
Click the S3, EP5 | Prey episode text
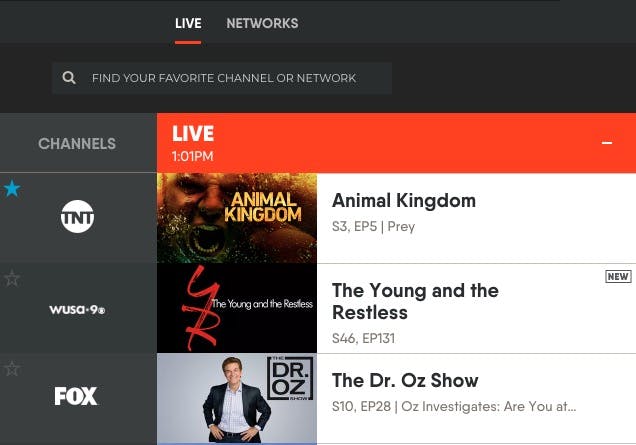374,226
